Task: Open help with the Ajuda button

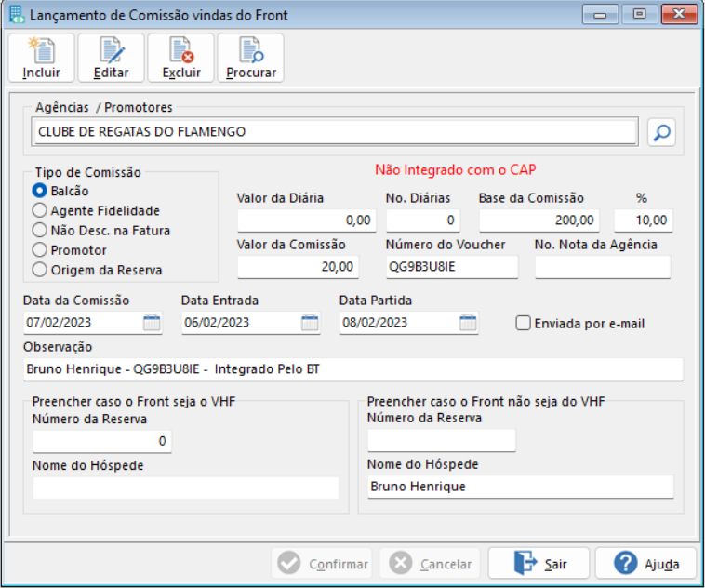Action: pos(646,563)
